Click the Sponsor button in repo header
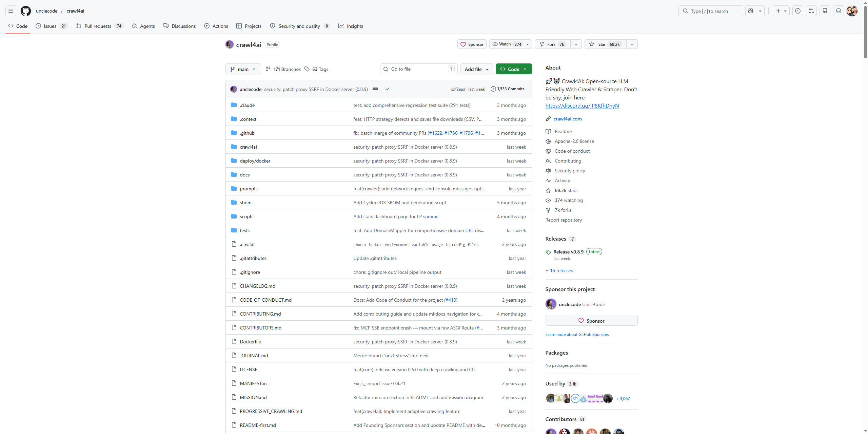This screenshot has height=434, width=868. coord(472,44)
